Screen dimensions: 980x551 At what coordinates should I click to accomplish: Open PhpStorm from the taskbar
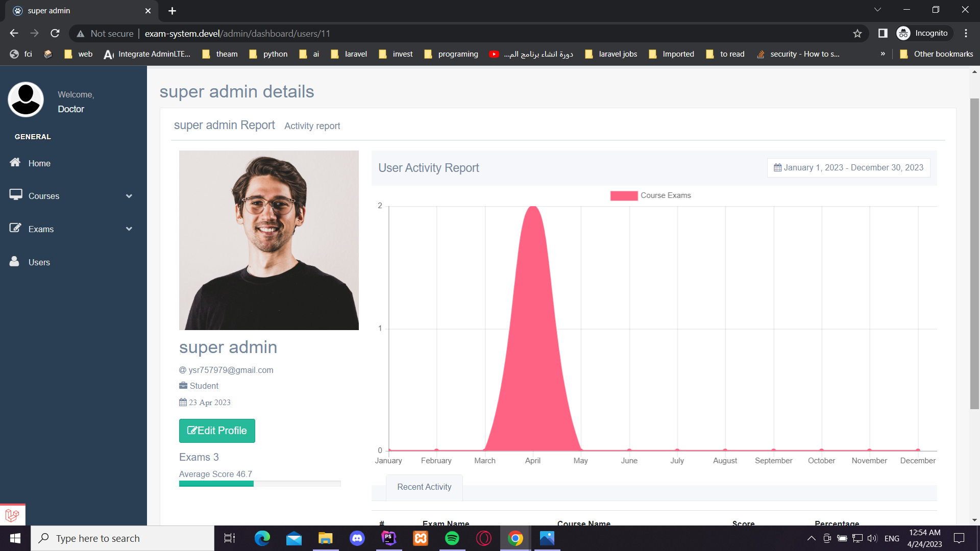click(x=389, y=538)
